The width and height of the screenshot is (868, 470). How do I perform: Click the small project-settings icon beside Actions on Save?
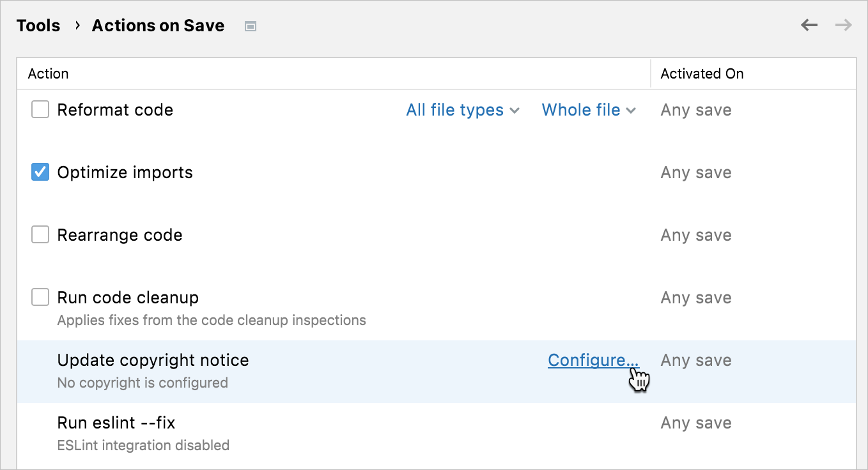tap(251, 26)
